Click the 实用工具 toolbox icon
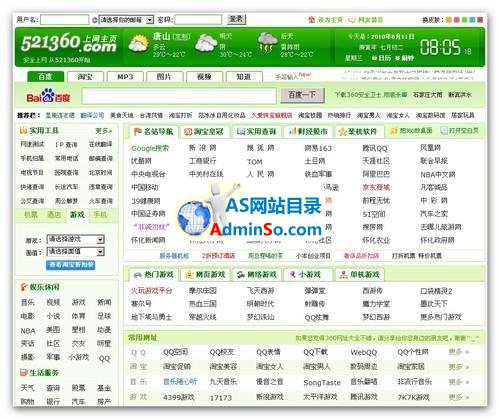The image size is (500, 419). click(x=23, y=130)
